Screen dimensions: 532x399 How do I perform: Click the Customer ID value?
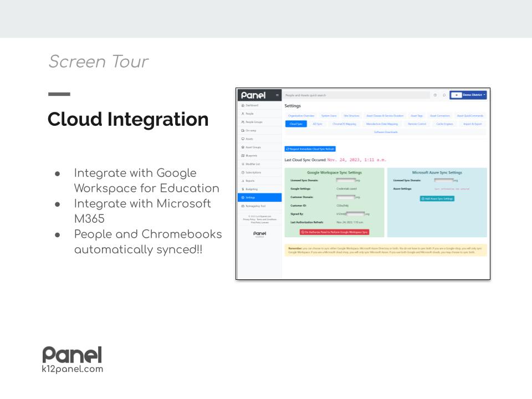[342, 206]
